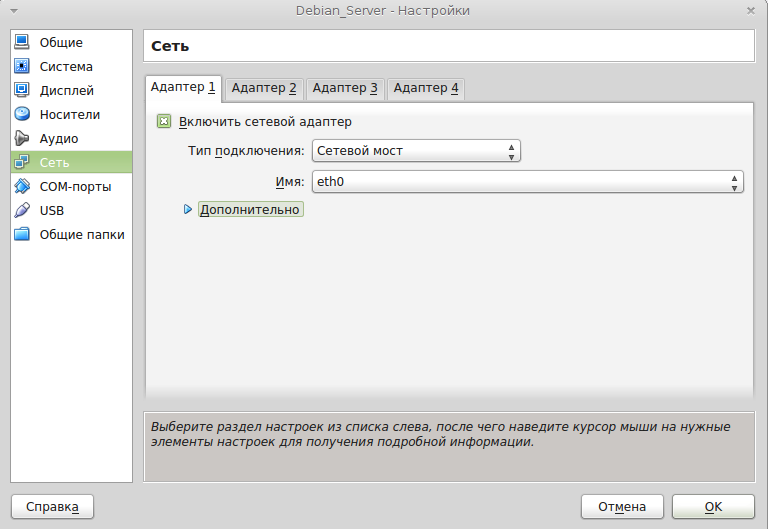Click the Справка help button
The height and width of the screenshot is (529, 768).
(52, 506)
